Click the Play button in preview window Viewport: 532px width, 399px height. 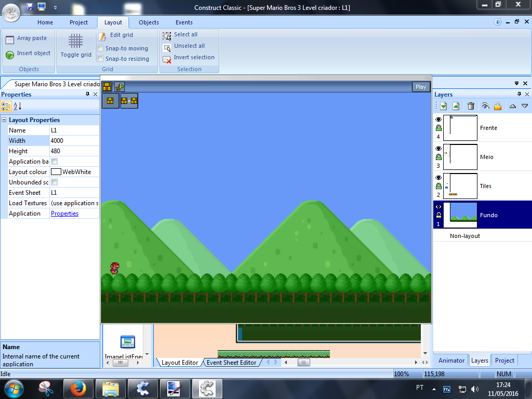pos(421,87)
